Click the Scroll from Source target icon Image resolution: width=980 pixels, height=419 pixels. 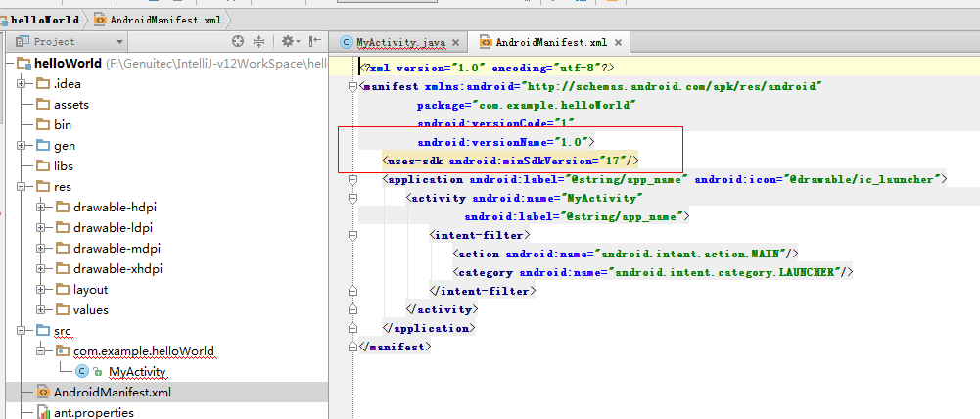click(238, 42)
